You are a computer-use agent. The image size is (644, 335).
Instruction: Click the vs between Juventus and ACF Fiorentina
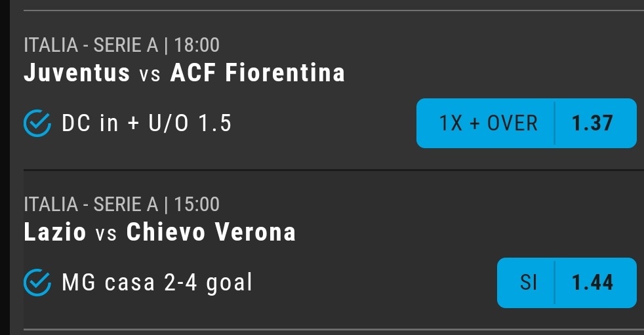click(x=150, y=75)
